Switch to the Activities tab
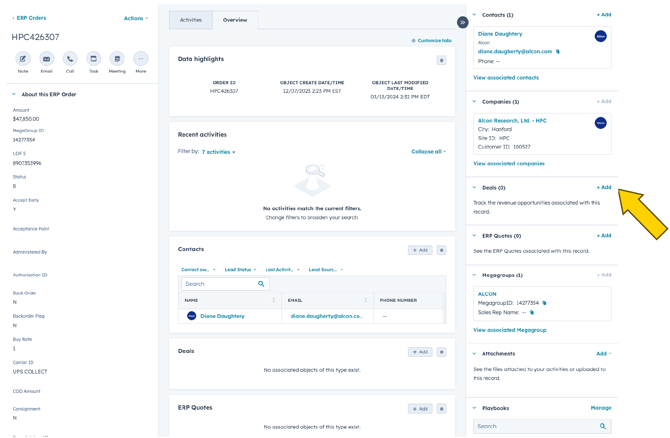This screenshot has width=670, height=438. 190,20
